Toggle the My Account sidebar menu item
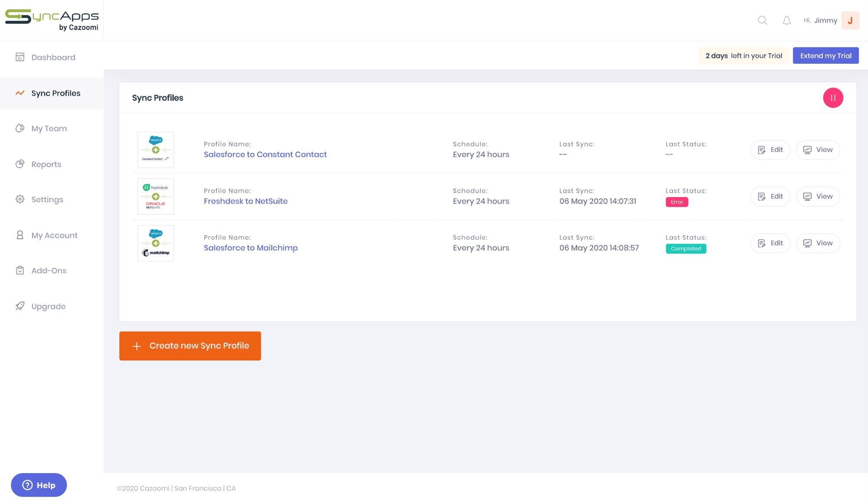Image resolution: width=868 pixels, height=504 pixels. point(54,234)
